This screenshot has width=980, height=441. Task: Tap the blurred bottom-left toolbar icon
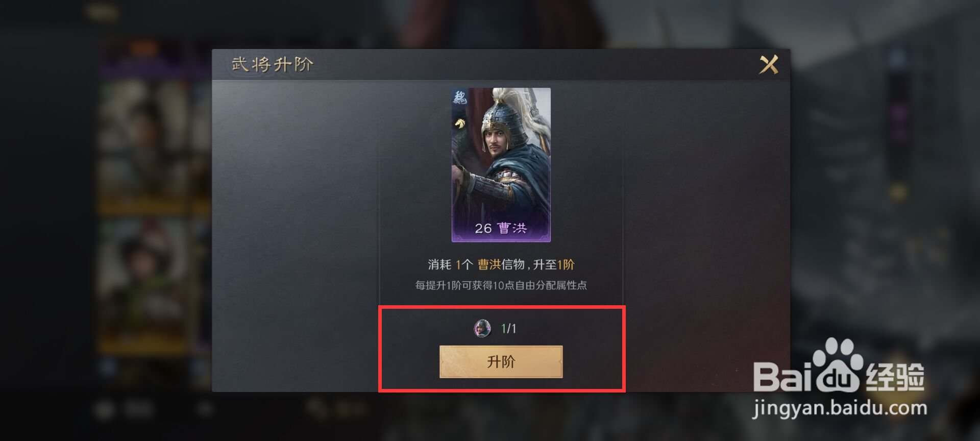tap(105, 409)
